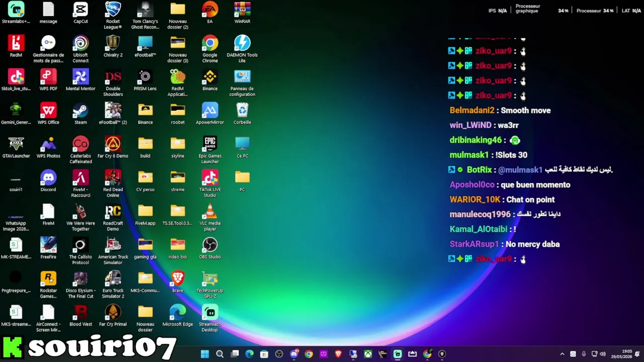Open the Steam desktop shortcut
This screenshot has width=644, height=362.
pyautogui.click(x=80, y=114)
